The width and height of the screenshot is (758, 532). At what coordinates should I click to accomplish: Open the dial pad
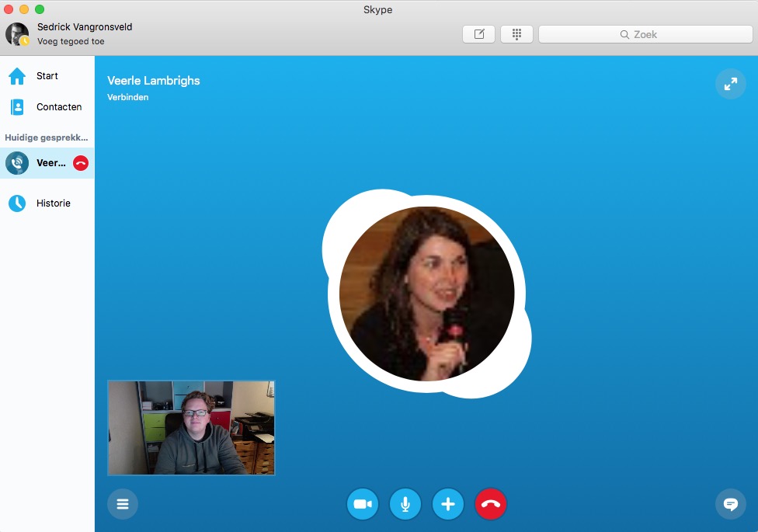(516, 34)
